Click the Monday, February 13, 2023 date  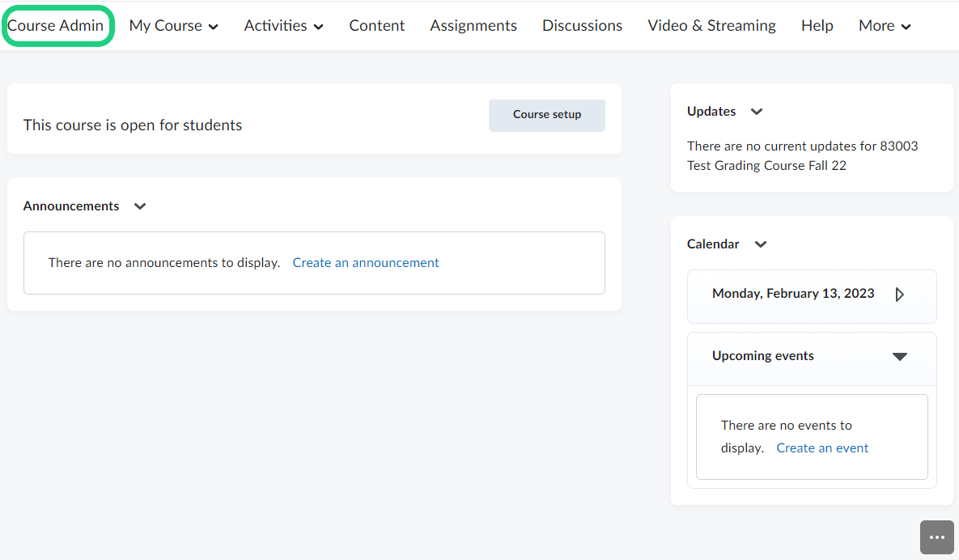(792, 294)
